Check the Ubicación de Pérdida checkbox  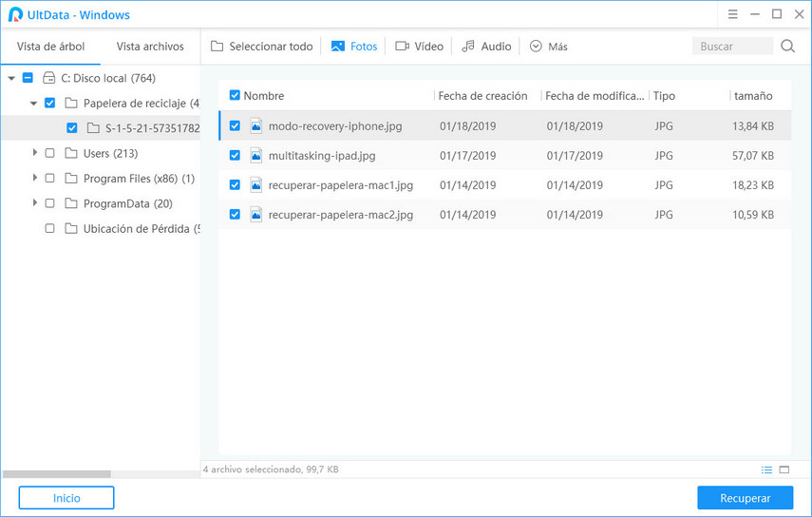point(49,228)
